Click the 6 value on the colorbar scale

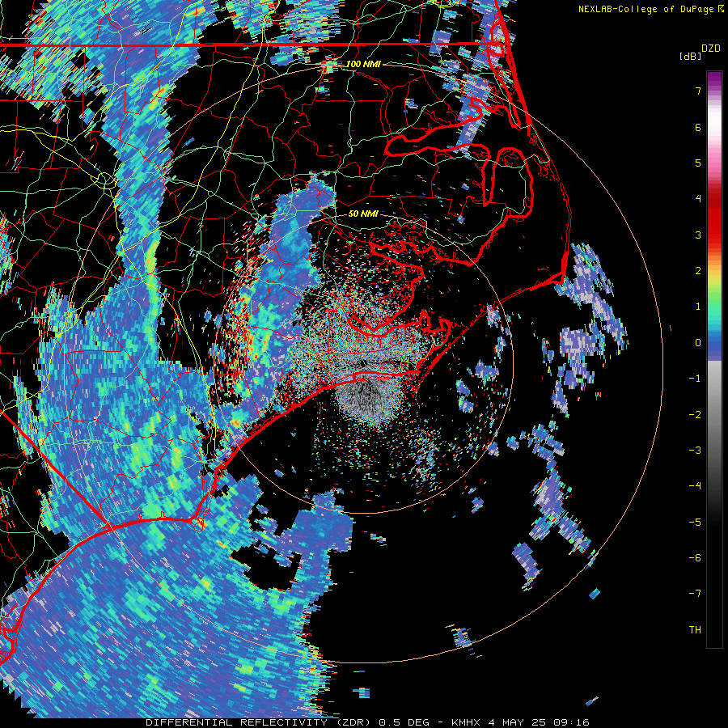pos(698,127)
